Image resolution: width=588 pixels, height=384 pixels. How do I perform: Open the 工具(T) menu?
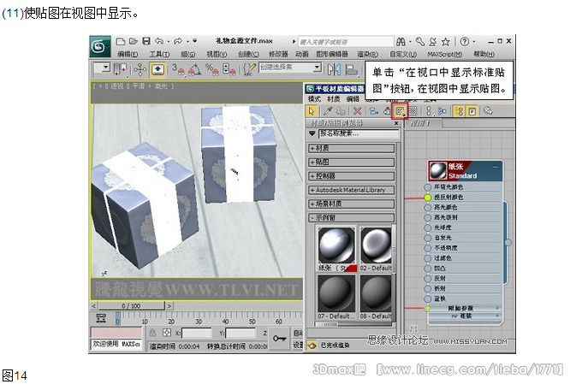point(159,55)
